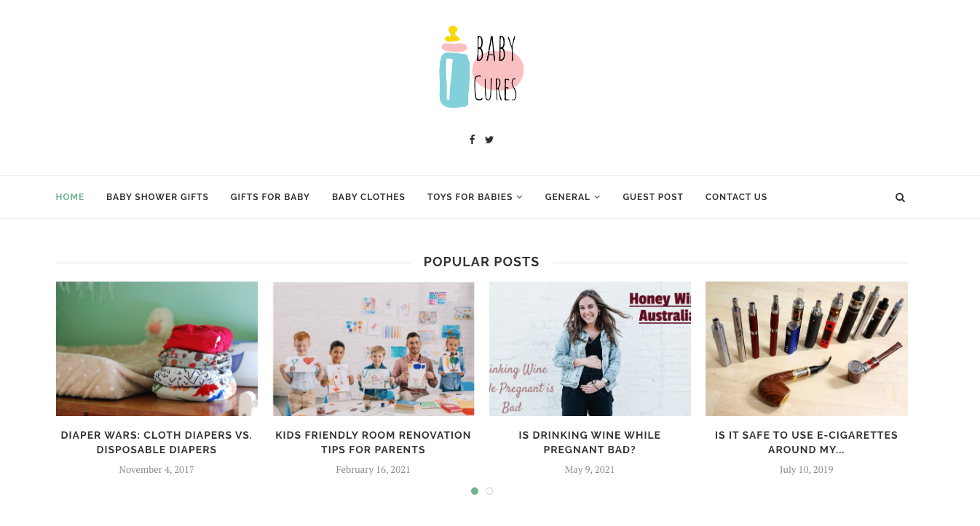The height and width of the screenshot is (526, 980).
Task: Expand the Toys for Babies menu
Action: pos(475,197)
